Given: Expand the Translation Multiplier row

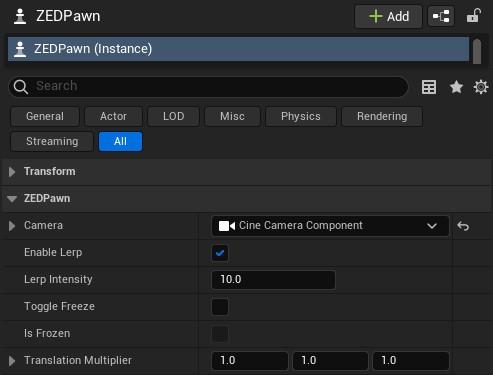Looking at the screenshot, I should [x=12, y=361].
